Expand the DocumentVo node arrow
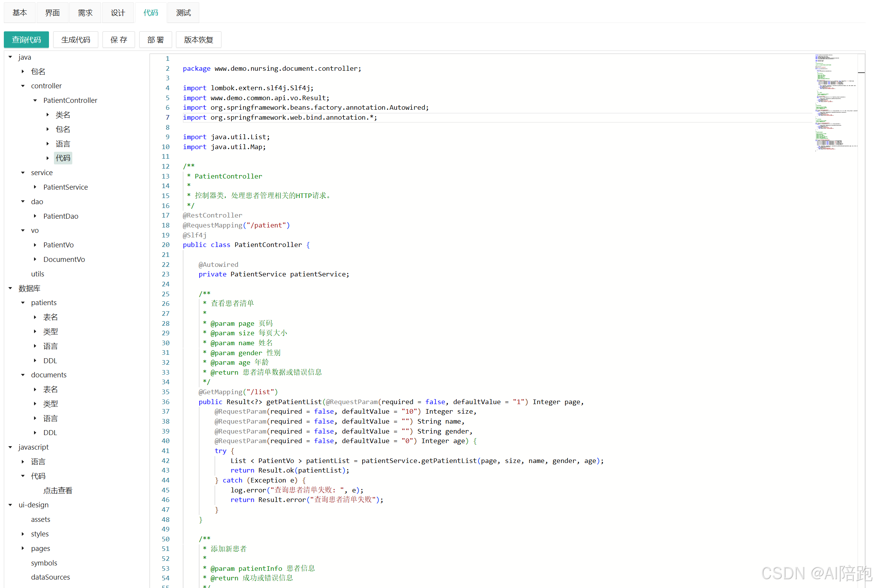Viewport: 874px width, 588px height. (35, 259)
